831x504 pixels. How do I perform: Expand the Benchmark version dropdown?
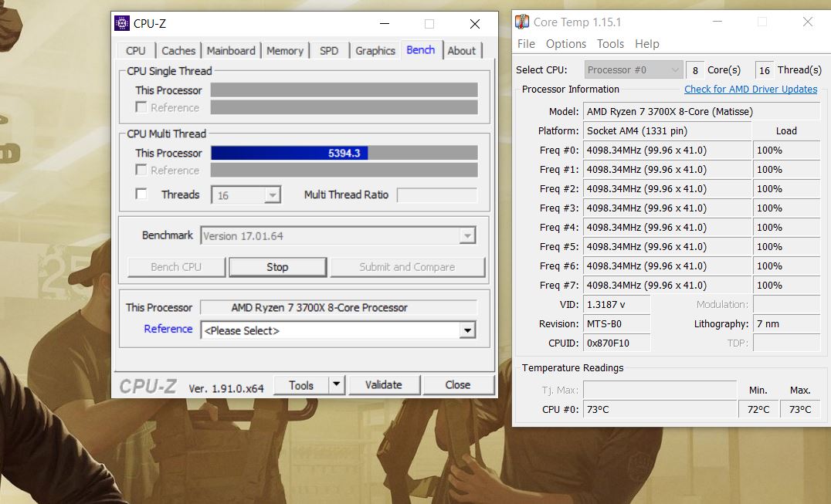point(338,235)
